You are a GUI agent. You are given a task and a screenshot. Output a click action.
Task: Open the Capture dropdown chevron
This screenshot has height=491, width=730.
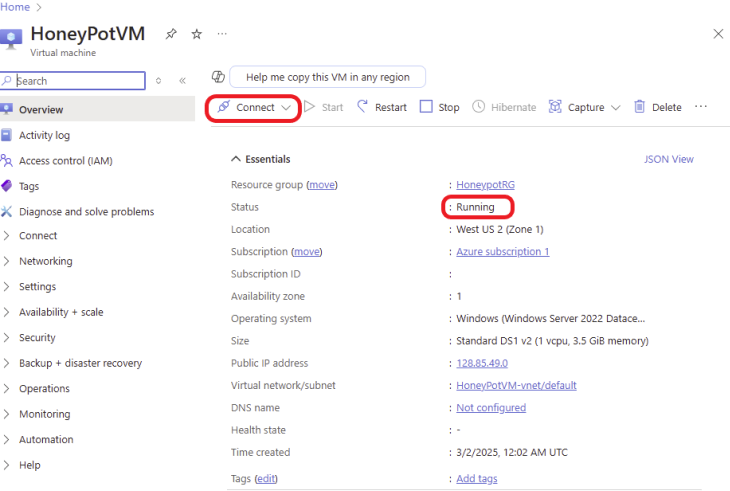(x=615, y=108)
